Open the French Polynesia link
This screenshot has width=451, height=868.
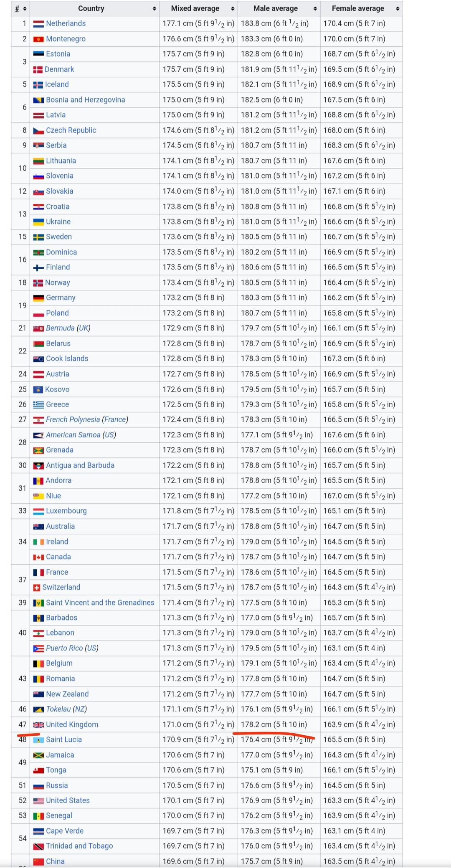coord(73,419)
